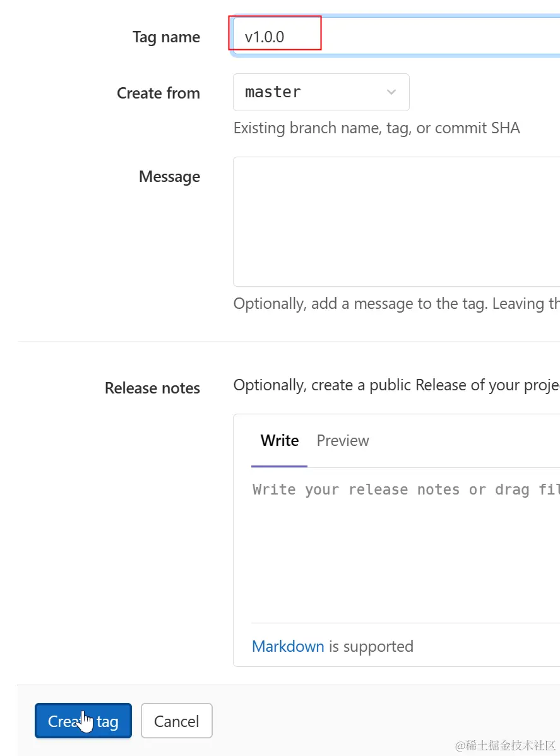Cancel the tag creation
Screen dimensions: 560x756
click(x=177, y=721)
